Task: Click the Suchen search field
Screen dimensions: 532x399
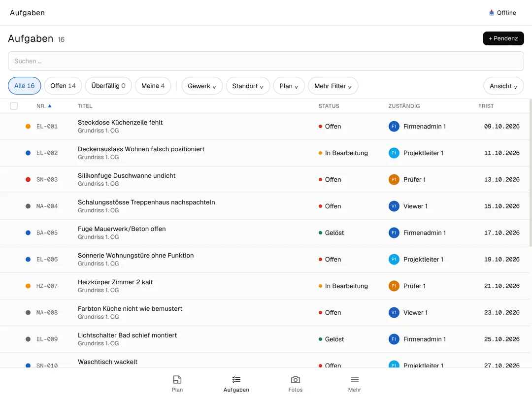Action: [x=266, y=61]
